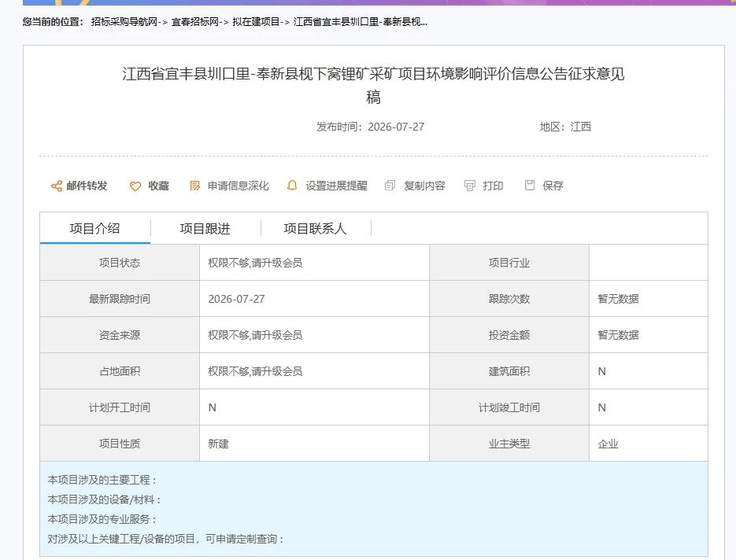Click the 投资金额 label cell
The width and height of the screenshot is (736, 560).
point(509,335)
